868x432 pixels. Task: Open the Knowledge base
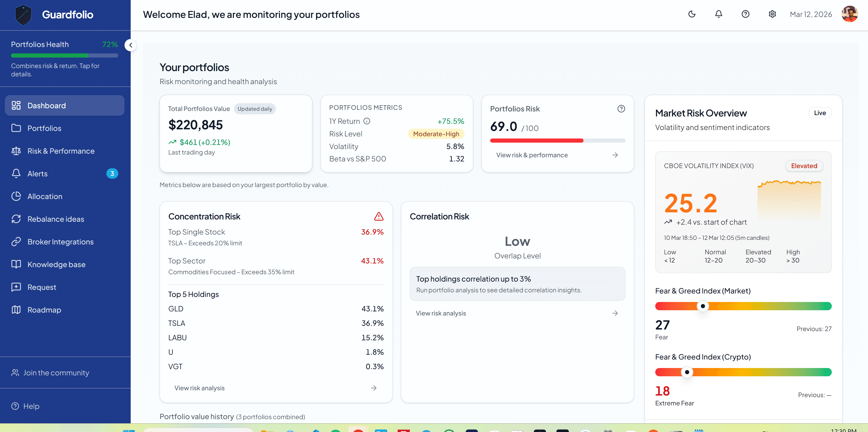[65, 265]
